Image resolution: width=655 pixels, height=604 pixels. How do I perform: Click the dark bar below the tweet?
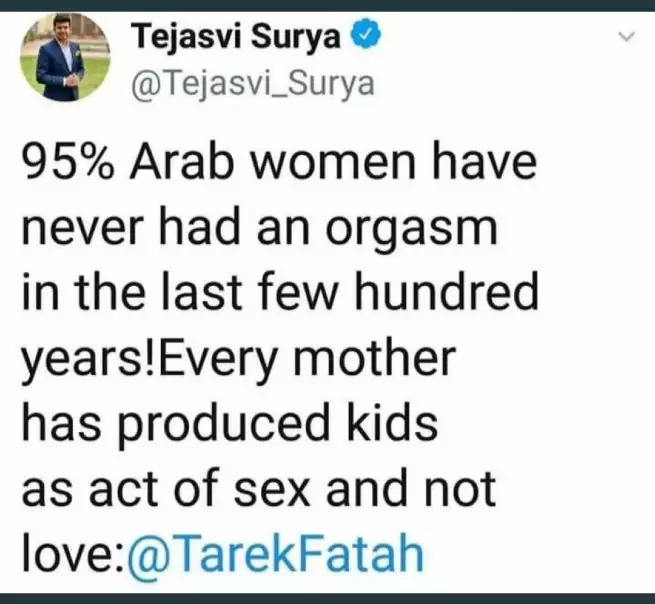pyautogui.click(x=328, y=599)
